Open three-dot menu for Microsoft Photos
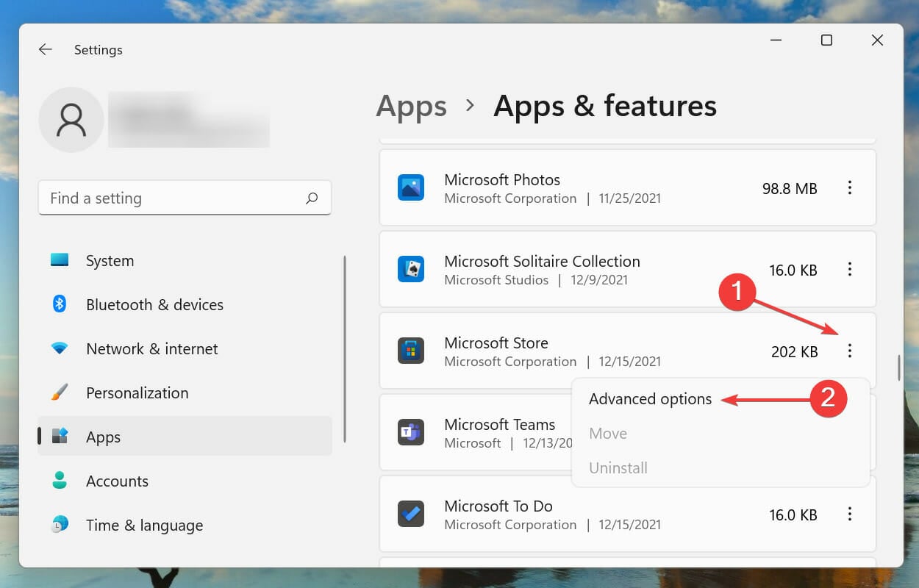 [x=850, y=187]
